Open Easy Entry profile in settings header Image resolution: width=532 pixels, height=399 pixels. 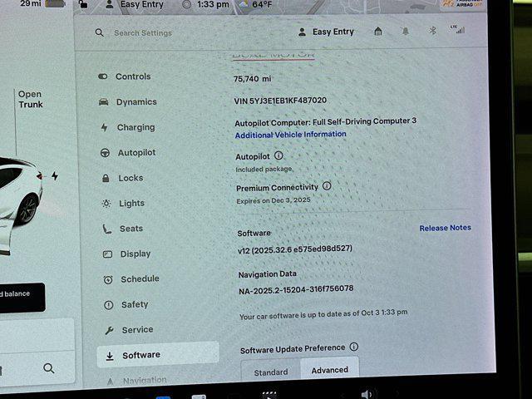click(326, 32)
